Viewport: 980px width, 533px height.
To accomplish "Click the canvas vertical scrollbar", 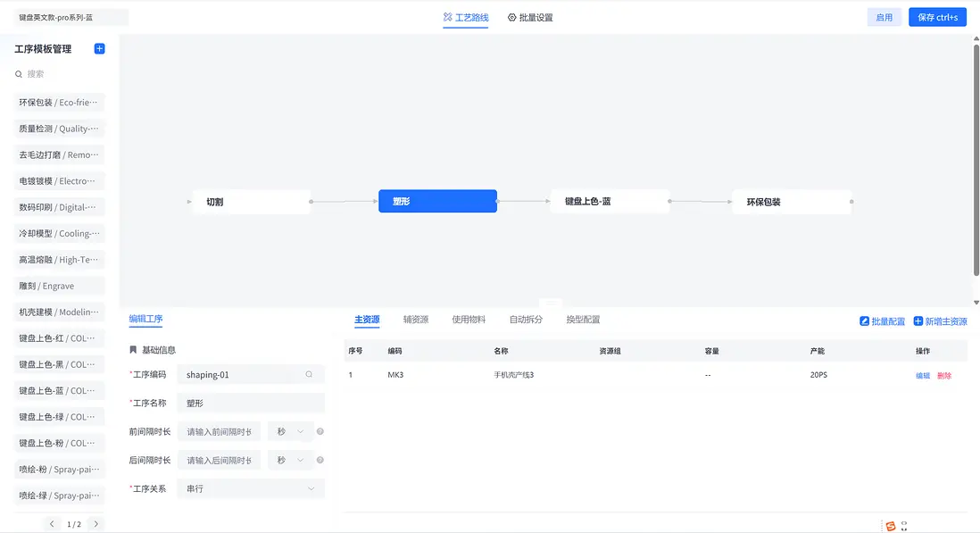I will [x=976, y=160].
